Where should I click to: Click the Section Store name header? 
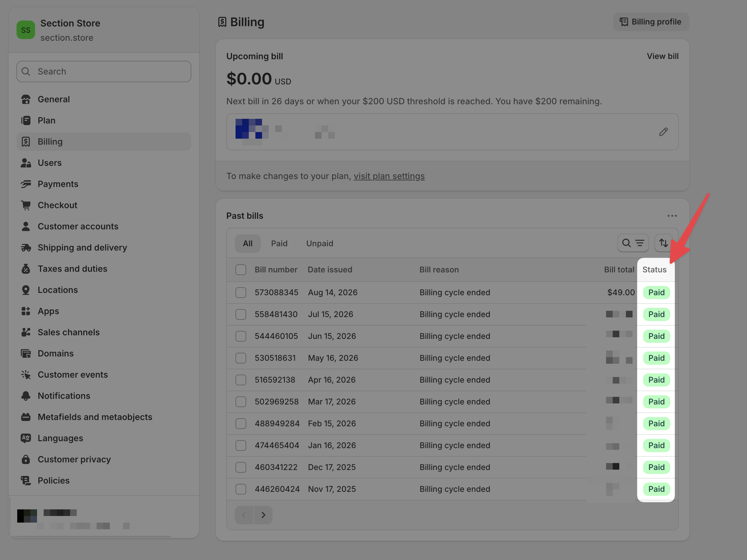pyautogui.click(x=70, y=23)
